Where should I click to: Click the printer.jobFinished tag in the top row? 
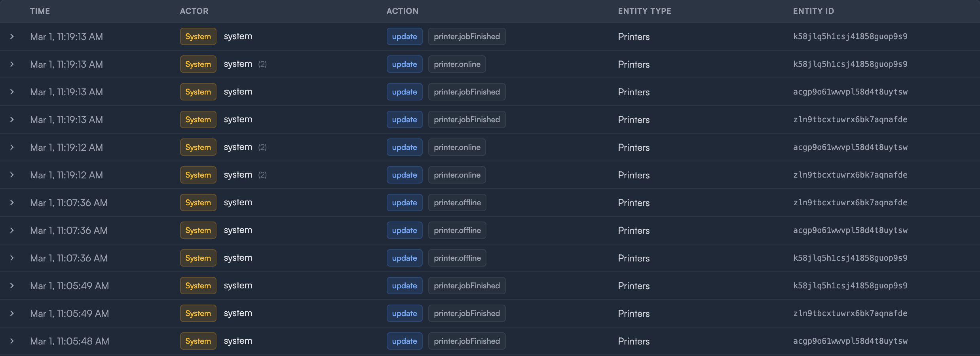[x=467, y=36]
